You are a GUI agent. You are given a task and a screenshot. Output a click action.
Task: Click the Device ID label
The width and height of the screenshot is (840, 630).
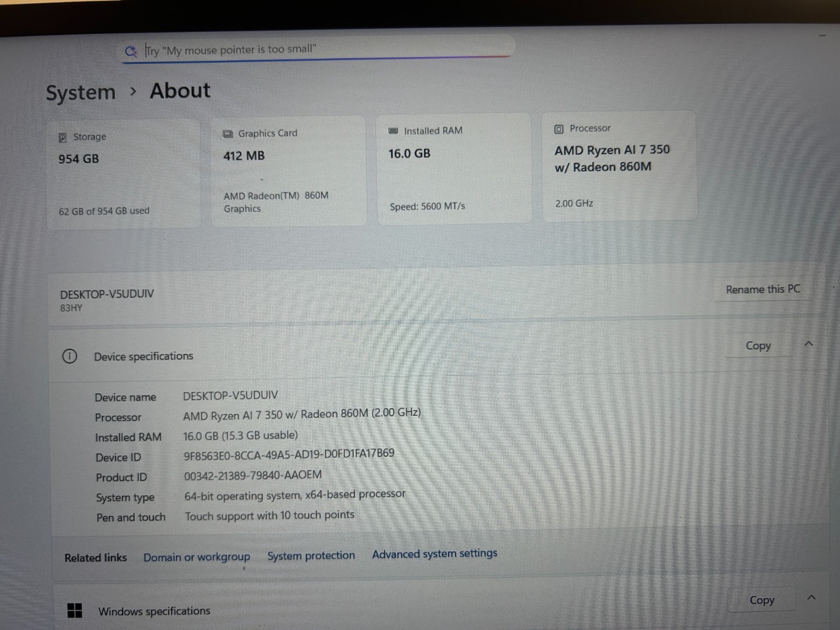point(118,457)
